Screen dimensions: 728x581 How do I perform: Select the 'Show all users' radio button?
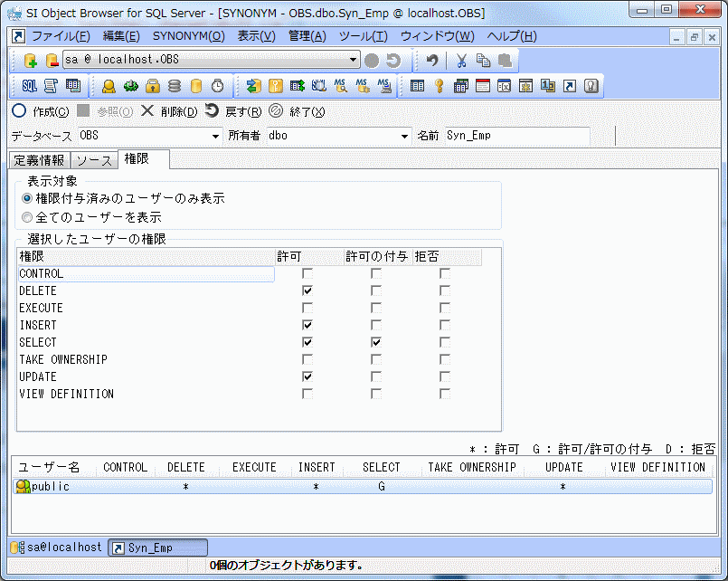coord(27,217)
